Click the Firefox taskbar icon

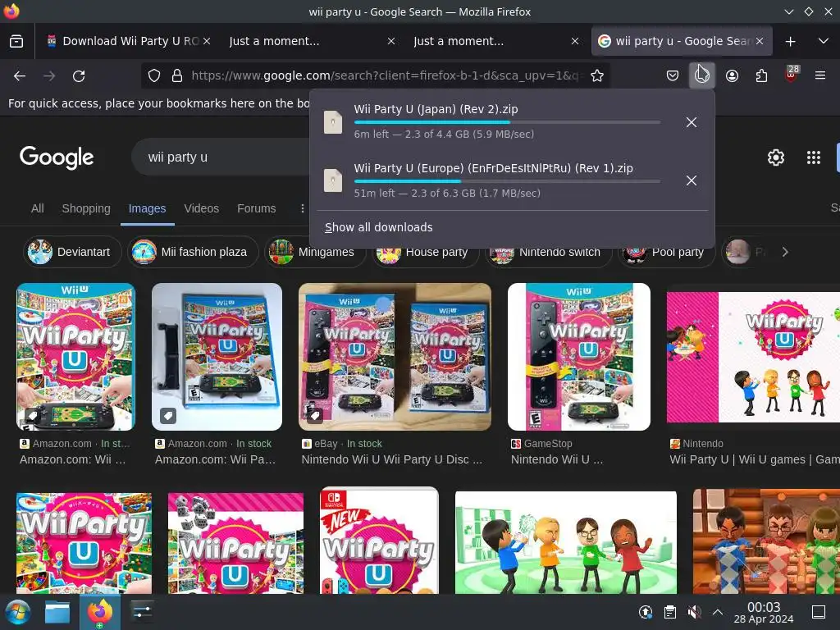99,612
